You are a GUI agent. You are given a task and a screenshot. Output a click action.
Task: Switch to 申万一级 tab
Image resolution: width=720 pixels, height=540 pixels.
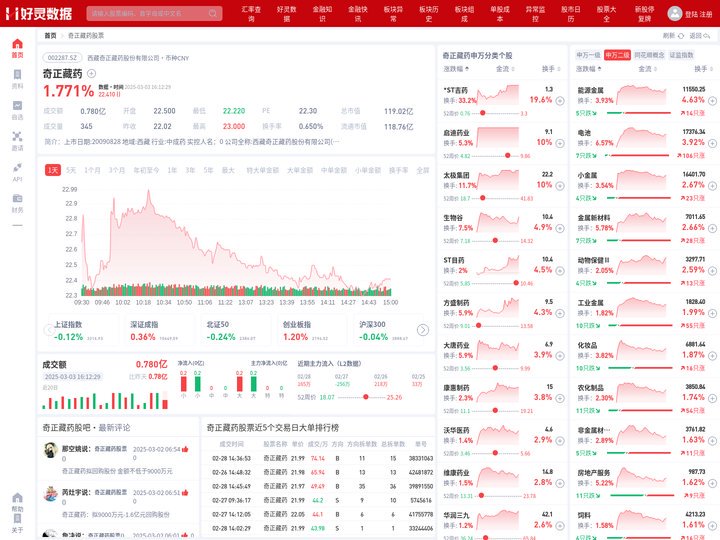point(588,55)
